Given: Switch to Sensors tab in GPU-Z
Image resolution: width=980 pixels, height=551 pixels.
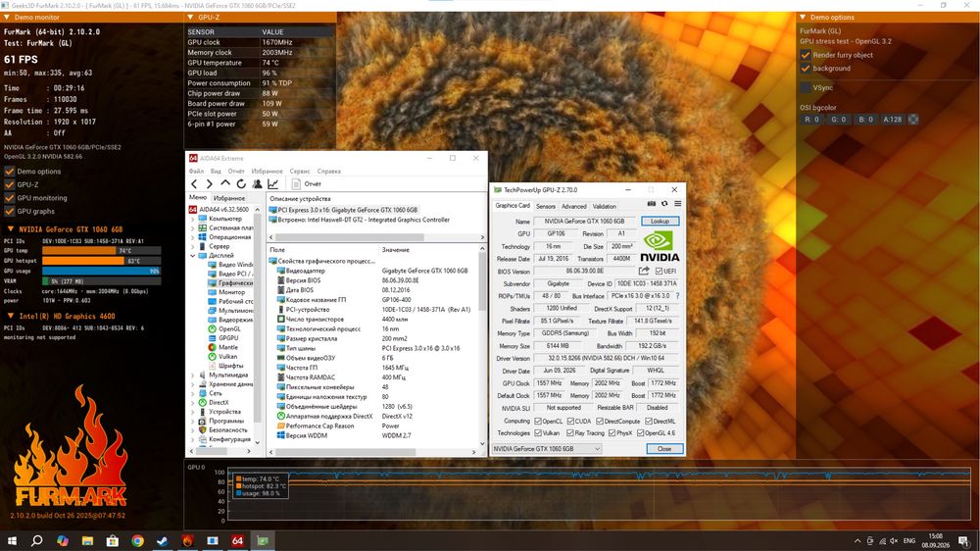Looking at the screenshot, I should pyautogui.click(x=546, y=207).
